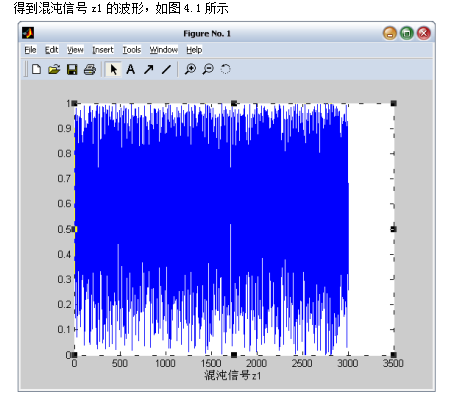Enable the Zoom In magnifier tool
Screen dimensions: 455x409
click(190, 69)
